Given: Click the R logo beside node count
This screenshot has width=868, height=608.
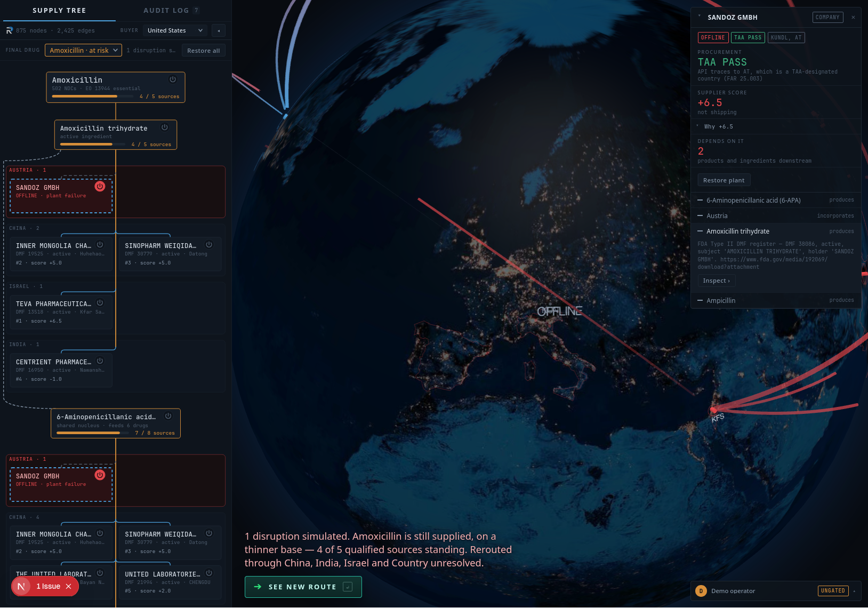Looking at the screenshot, I should coord(9,30).
